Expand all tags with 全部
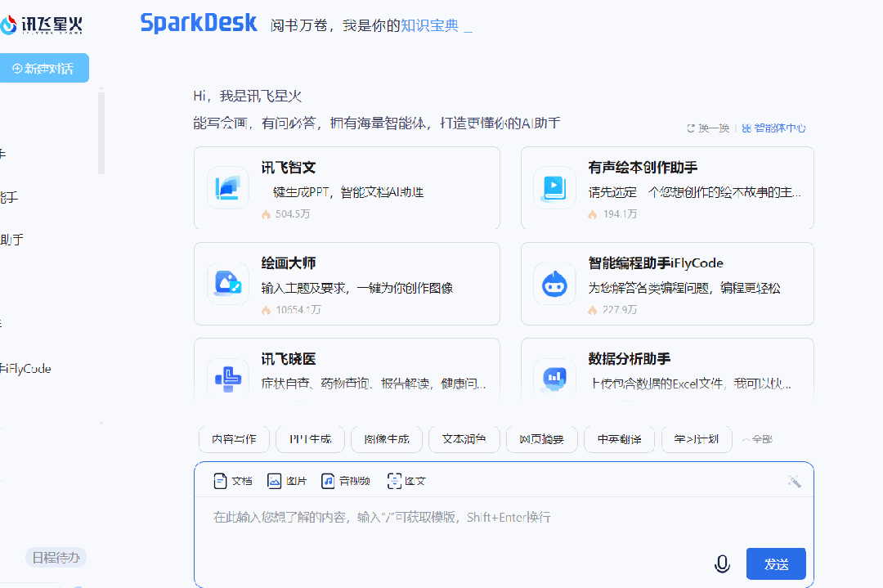Screen dimensions: 883x588 coord(757,439)
